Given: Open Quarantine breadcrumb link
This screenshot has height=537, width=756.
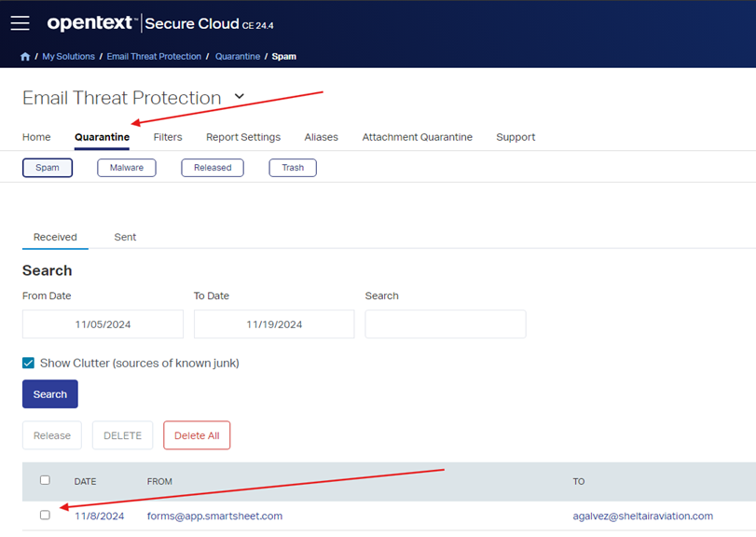Looking at the screenshot, I should pyautogui.click(x=238, y=56).
